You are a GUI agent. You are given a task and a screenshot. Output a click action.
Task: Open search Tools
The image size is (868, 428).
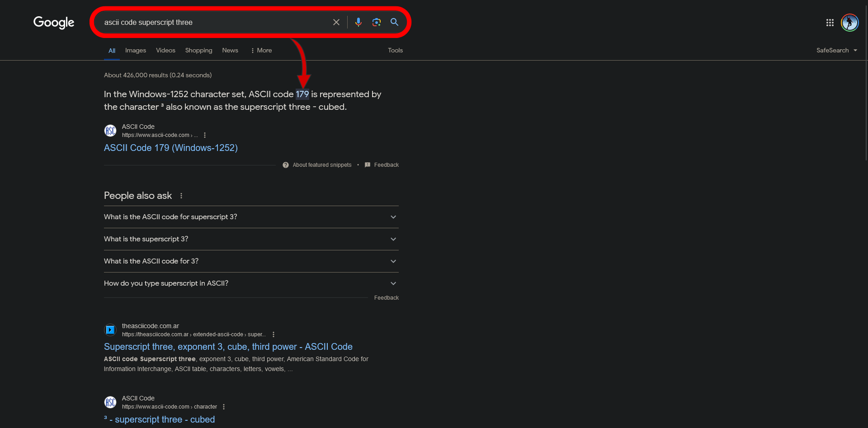(x=395, y=51)
